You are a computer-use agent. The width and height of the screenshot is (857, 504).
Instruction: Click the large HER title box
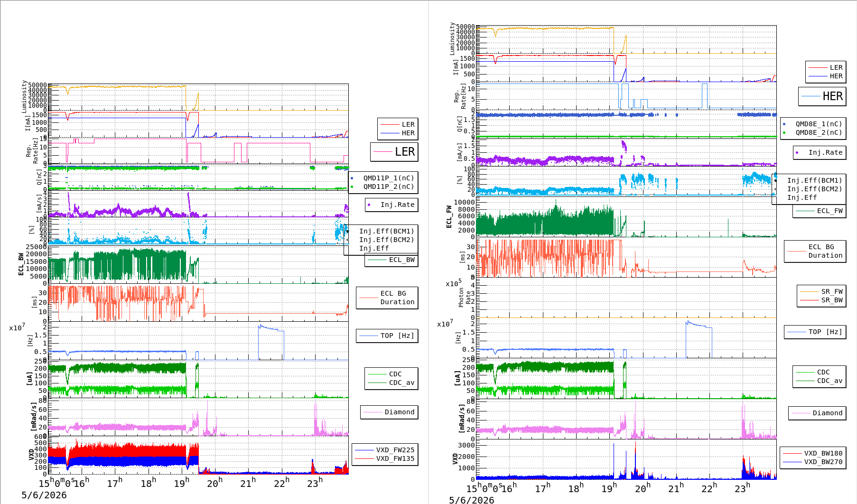[822, 96]
